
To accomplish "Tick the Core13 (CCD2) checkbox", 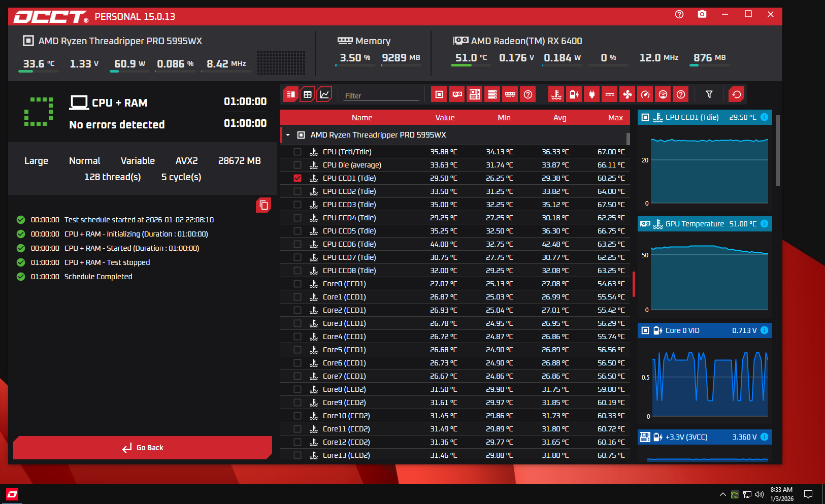I will [298, 455].
